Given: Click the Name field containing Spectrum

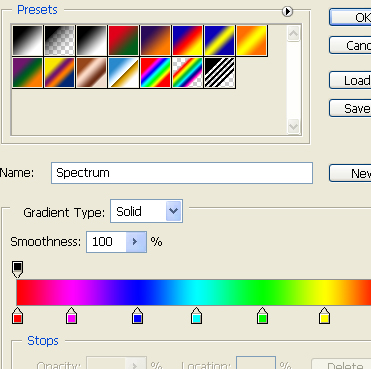Looking at the screenshot, I should click(182, 173).
